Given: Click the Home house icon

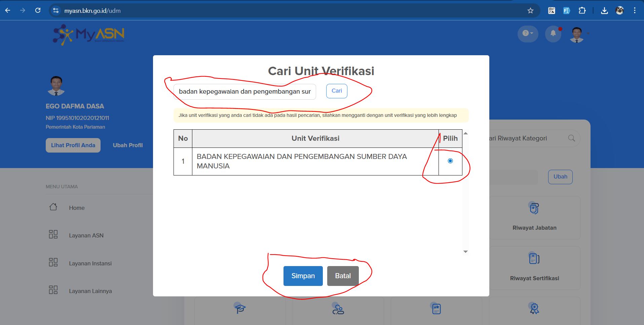Looking at the screenshot, I should pos(53,207).
